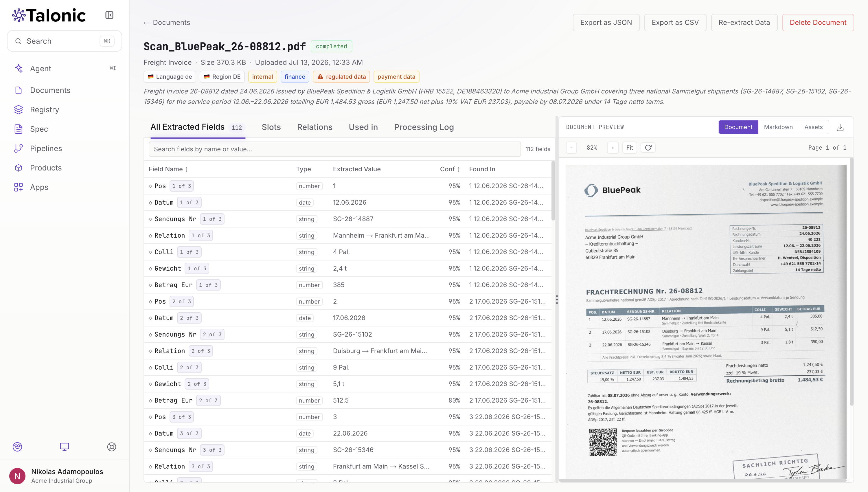Open the Apps grid icon
868x492 pixels.
[x=19, y=187]
